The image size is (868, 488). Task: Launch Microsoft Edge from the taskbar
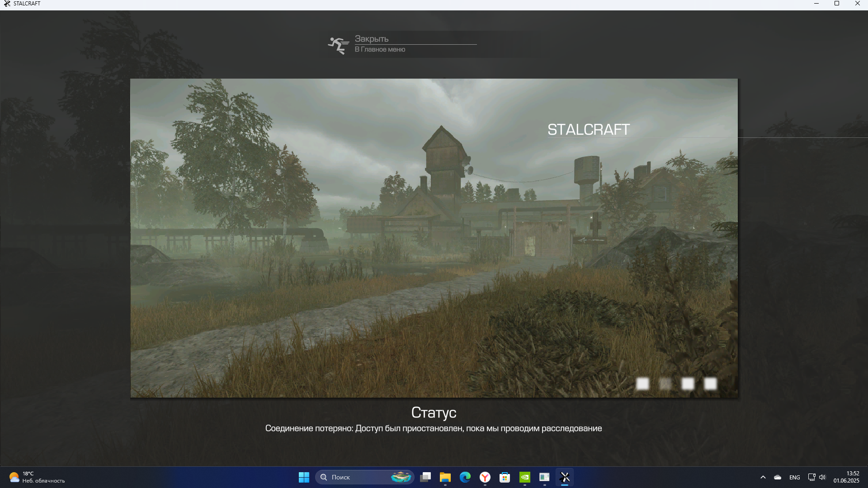coord(465,477)
